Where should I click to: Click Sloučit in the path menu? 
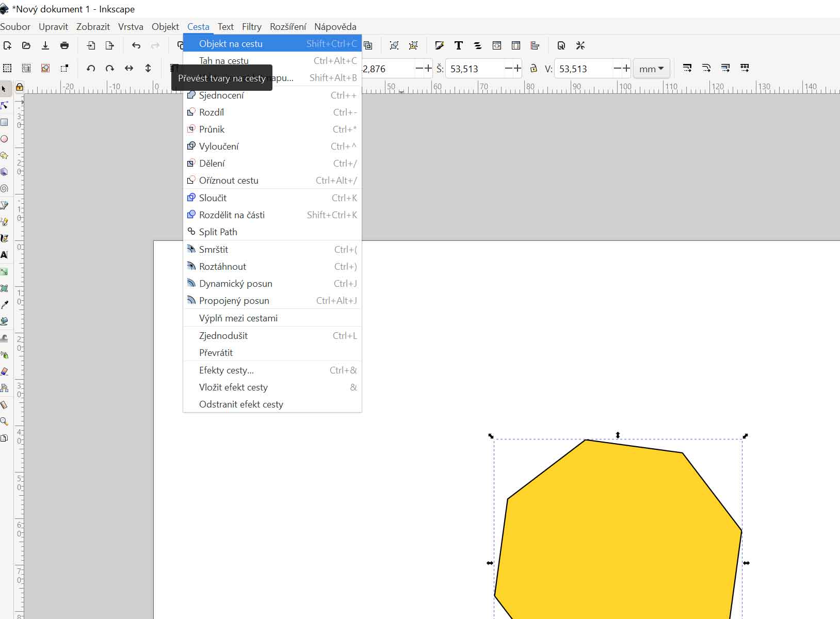click(x=213, y=198)
